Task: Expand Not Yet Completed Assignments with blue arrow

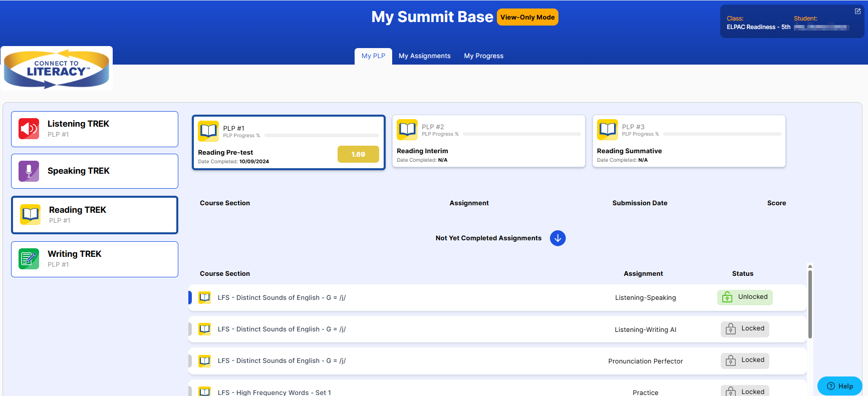Action: (557, 238)
